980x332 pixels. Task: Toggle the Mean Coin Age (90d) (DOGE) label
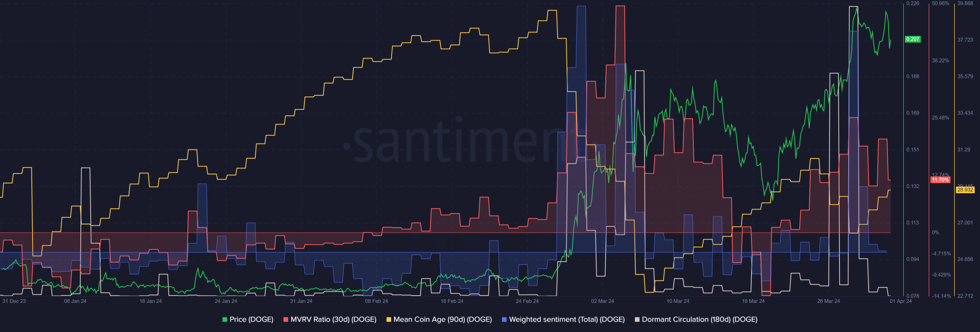pyautogui.click(x=443, y=319)
